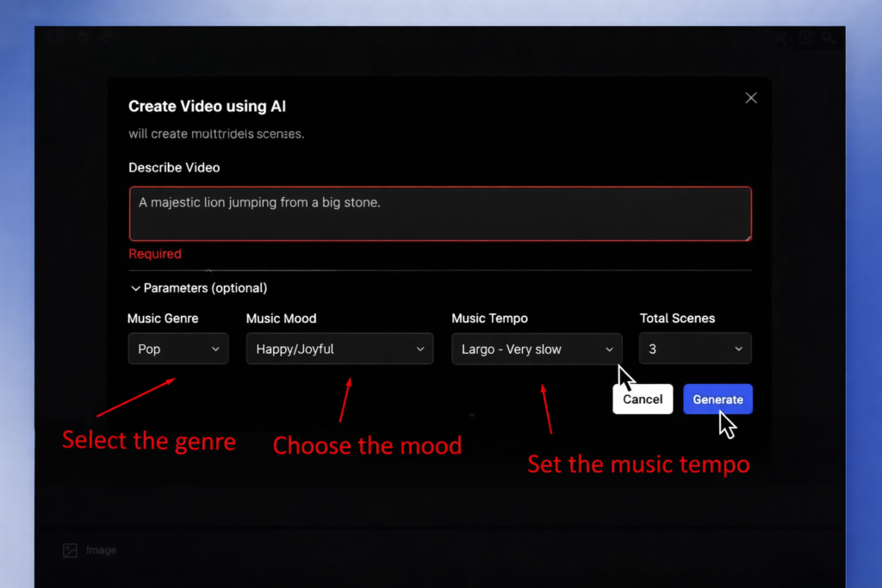882x588 pixels.
Task: Click the chevron icon beside Parameters
Action: coord(135,288)
